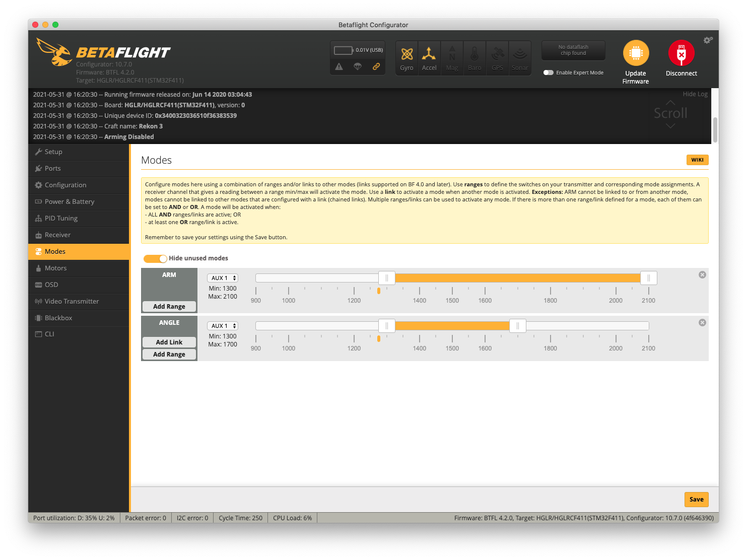This screenshot has height=560, width=747.
Task: Click the arming warning triangle icon
Action: pyautogui.click(x=339, y=66)
